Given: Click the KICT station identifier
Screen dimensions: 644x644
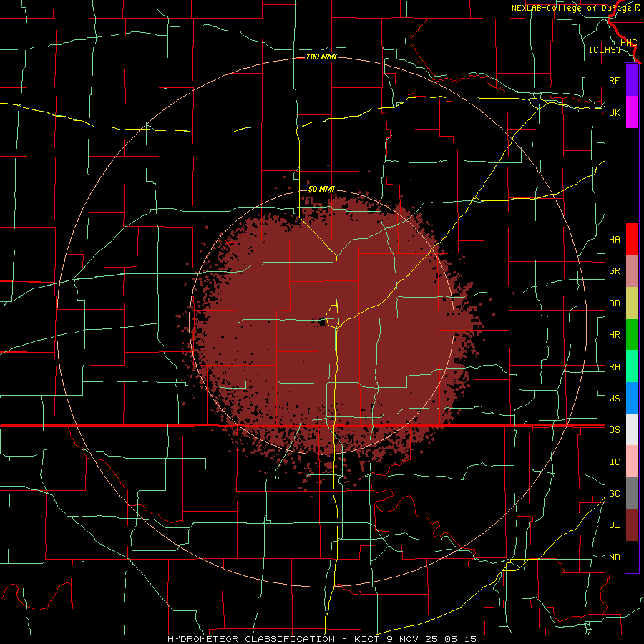Looking at the screenshot, I should point(368,639).
